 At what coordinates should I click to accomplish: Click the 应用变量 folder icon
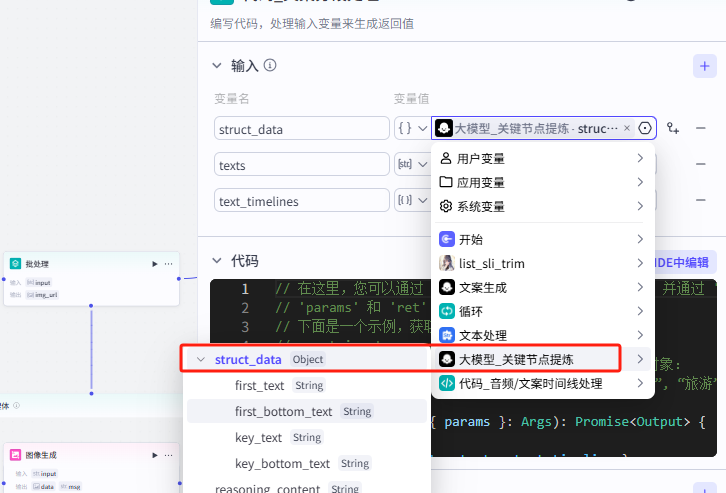pos(445,181)
